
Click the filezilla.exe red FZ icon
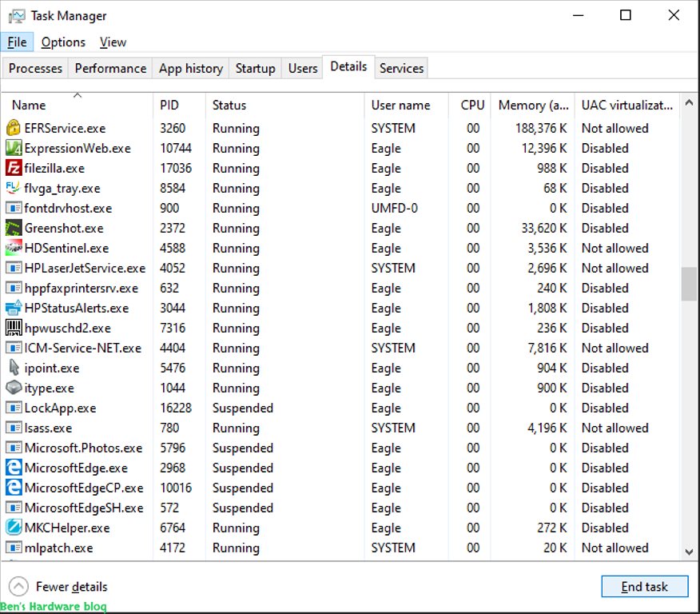pos(14,169)
